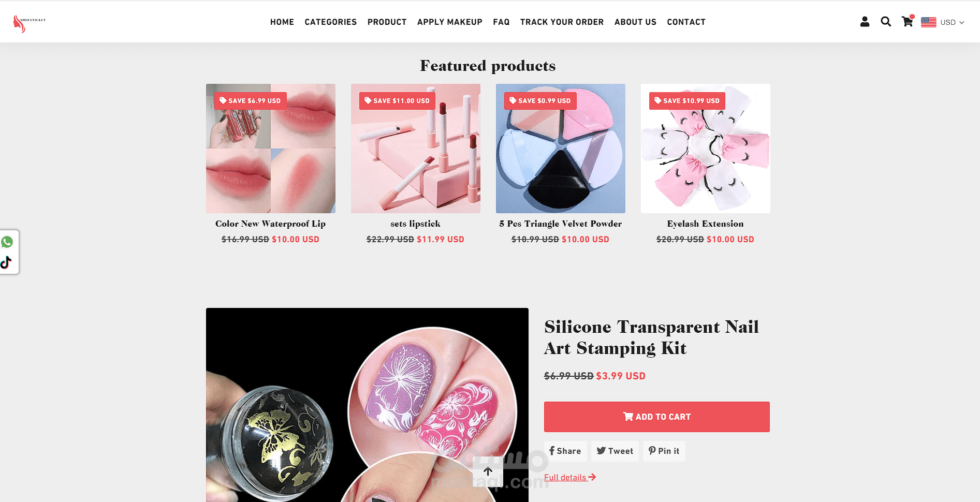Viewport: 980px width, 502px height.
Task: Open Apply Makeup menu item
Action: [449, 22]
